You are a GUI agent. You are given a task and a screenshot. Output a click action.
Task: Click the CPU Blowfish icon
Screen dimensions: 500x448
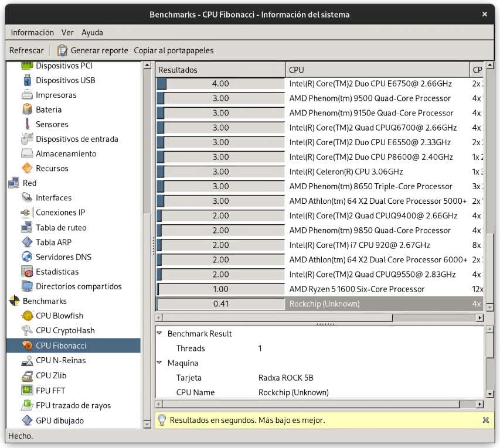tap(28, 316)
